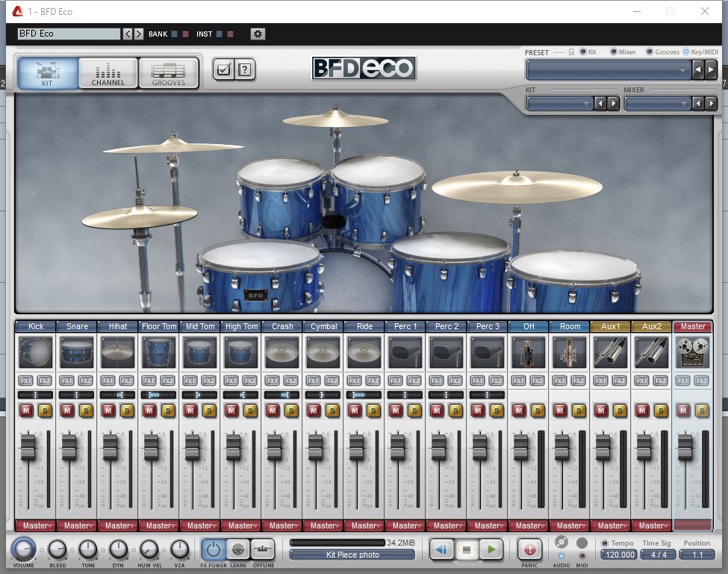Click the Time Sig 4/4 field
Viewport: 728px width, 574px height.
659,555
